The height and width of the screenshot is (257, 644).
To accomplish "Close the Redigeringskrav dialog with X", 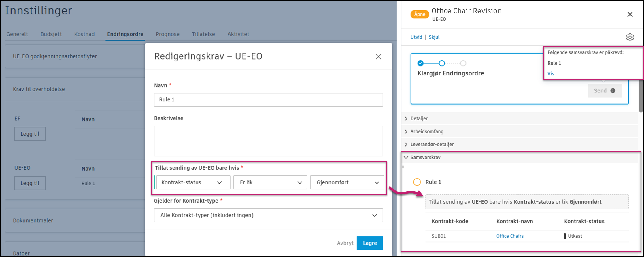I will [378, 57].
